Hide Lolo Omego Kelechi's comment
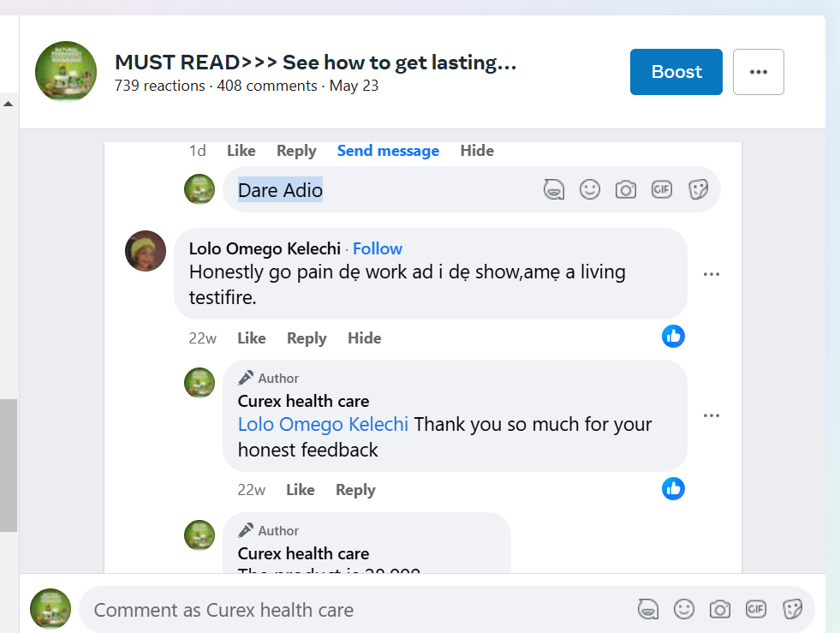This screenshot has width=840, height=633. (365, 338)
